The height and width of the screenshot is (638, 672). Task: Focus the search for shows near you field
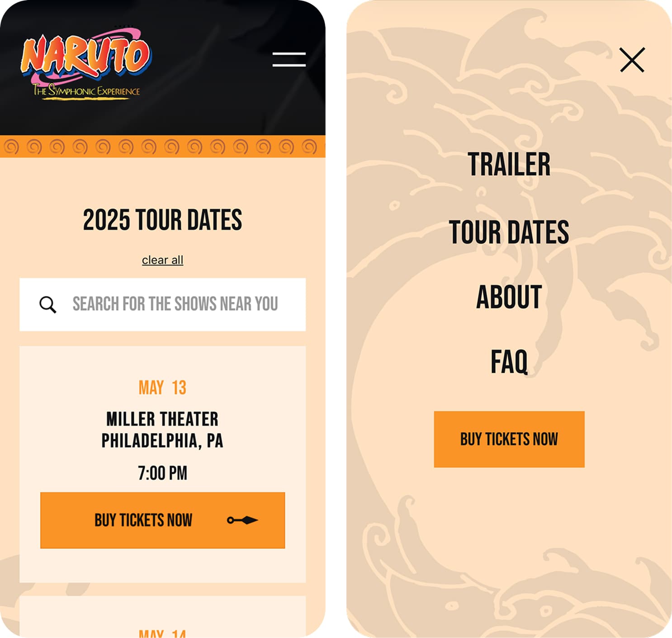(162, 305)
